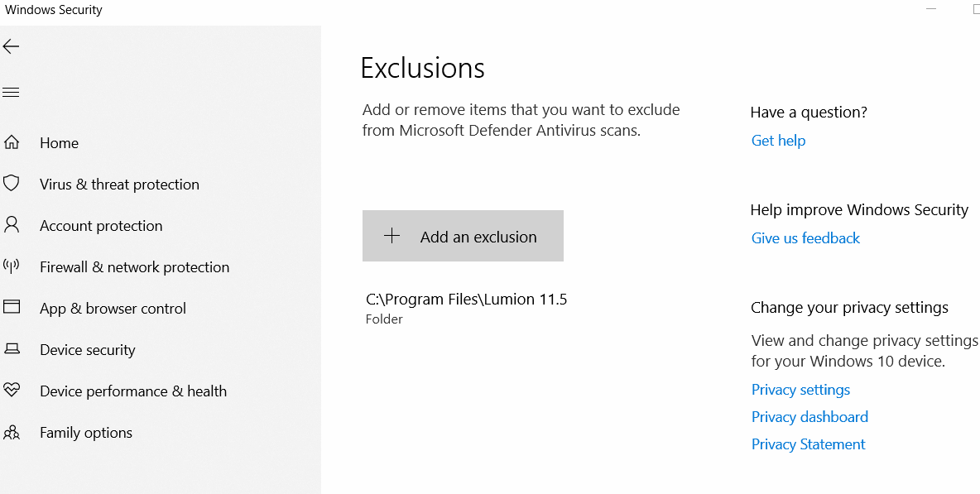Viewport: 980px width, 494px height.
Task: Select the Device security laptop icon
Action: click(12, 349)
